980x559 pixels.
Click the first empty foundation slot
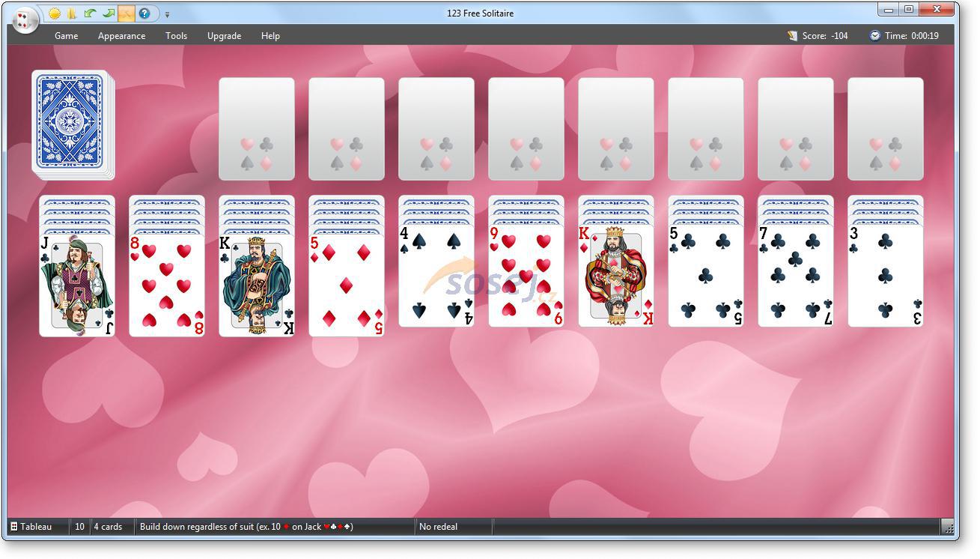click(256, 129)
